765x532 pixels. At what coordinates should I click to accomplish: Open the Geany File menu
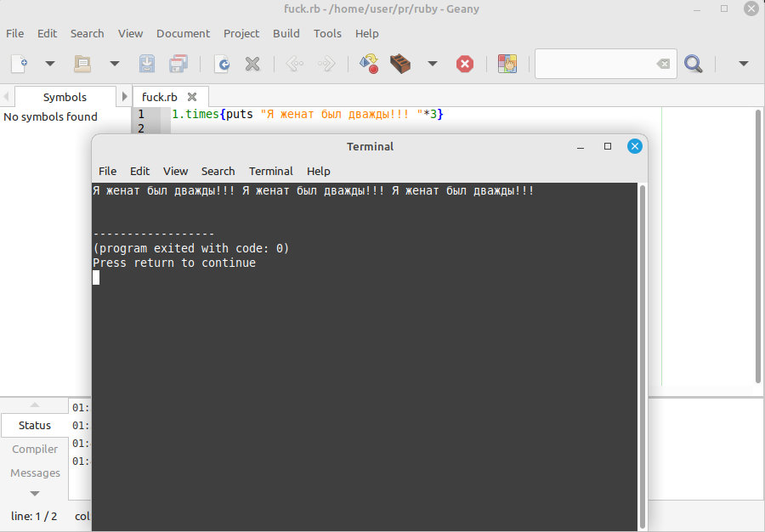(x=14, y=34)
